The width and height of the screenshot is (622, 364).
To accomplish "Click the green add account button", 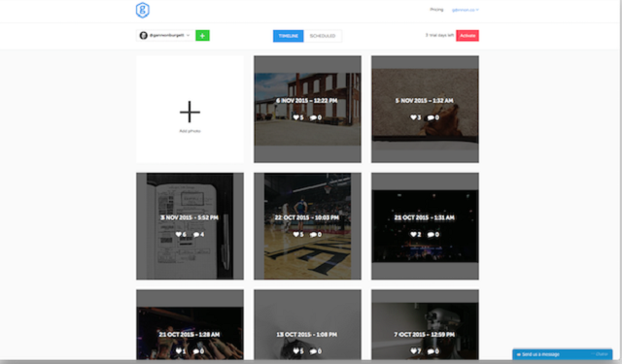I will coord(202,36).
